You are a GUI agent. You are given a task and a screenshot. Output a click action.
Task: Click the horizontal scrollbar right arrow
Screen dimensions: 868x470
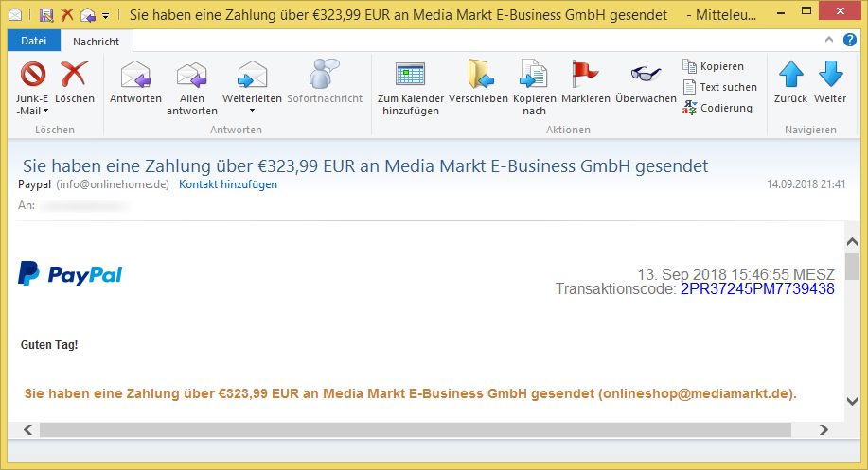coord(824,429)
